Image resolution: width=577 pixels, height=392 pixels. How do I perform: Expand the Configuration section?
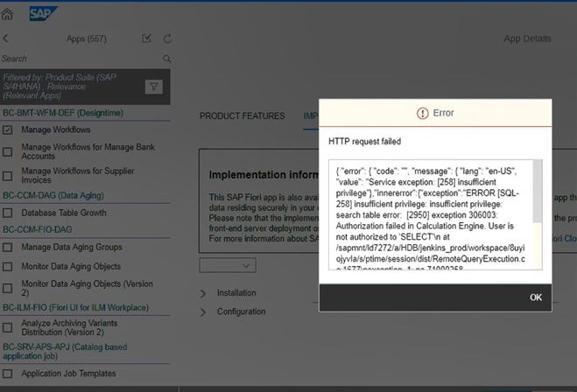tap(203, 312)
